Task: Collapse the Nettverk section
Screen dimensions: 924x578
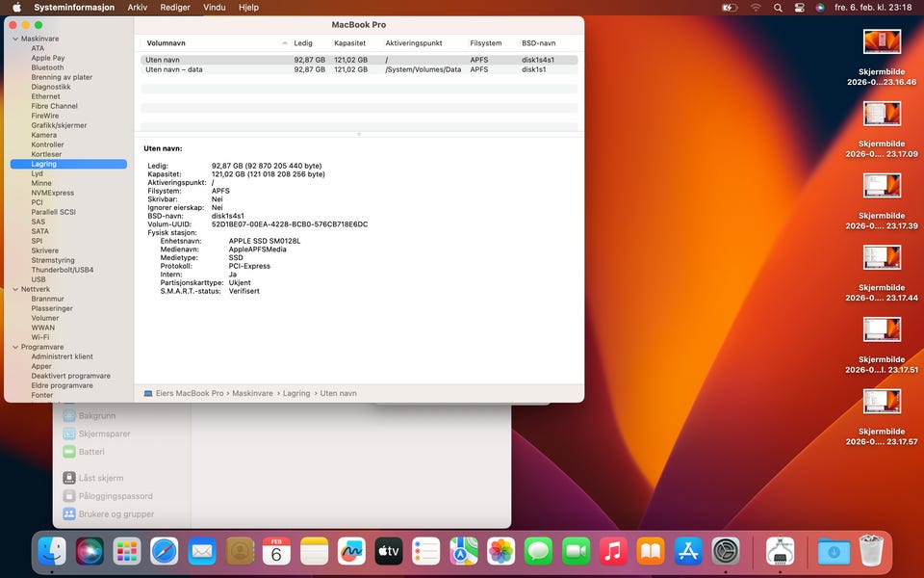Action: click(15, 289)
